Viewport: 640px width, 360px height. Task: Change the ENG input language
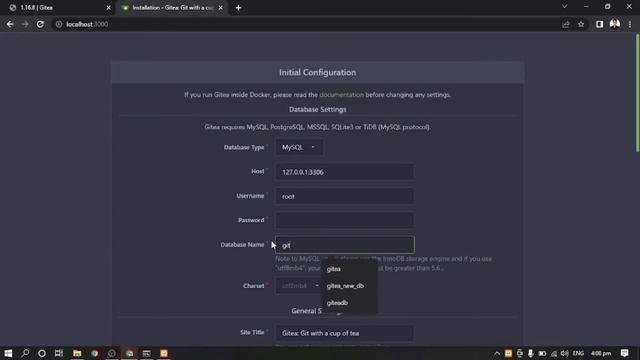[578, 353]
